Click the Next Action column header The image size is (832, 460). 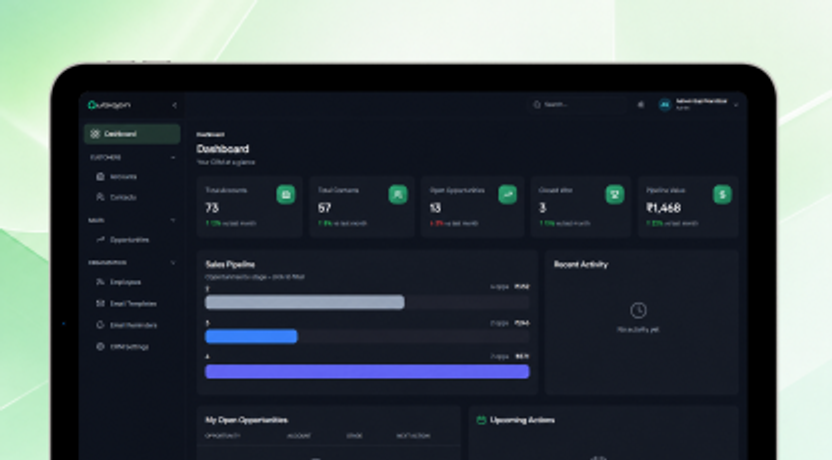(413, 436)
